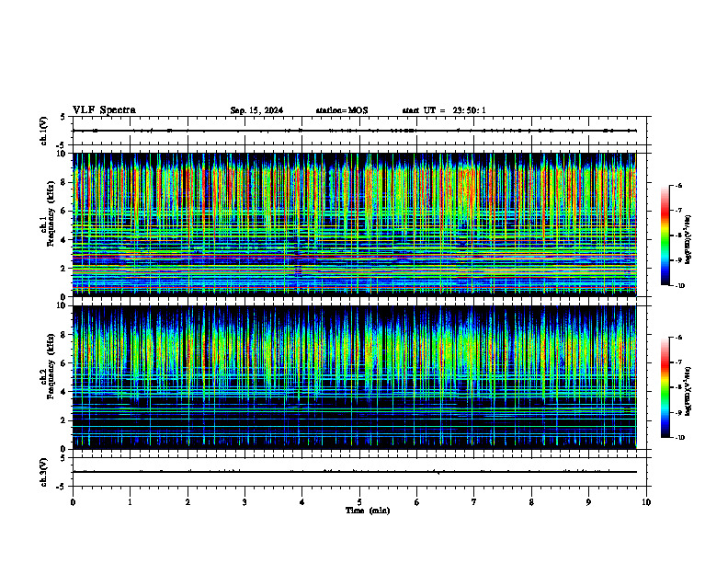Image resolution: width=728 pixels, height=563 pixels.
Task: Click the "3" tick on the time axis
Action: [x=245, y=502]
